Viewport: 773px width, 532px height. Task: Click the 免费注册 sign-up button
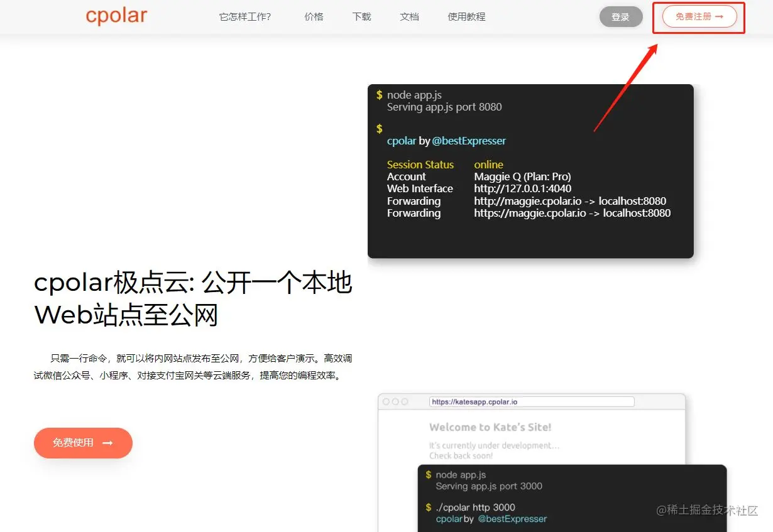[699, 17]
